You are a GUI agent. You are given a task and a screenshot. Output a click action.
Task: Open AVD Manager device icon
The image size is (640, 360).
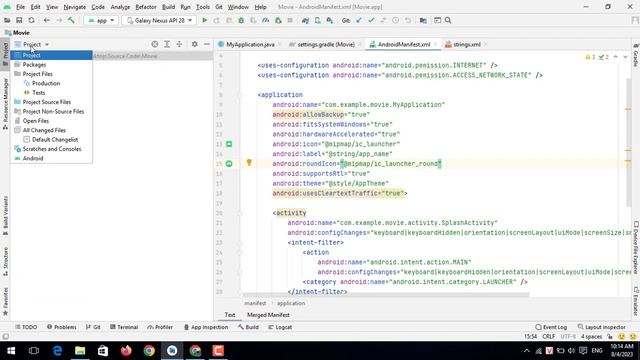click(318, 20)
